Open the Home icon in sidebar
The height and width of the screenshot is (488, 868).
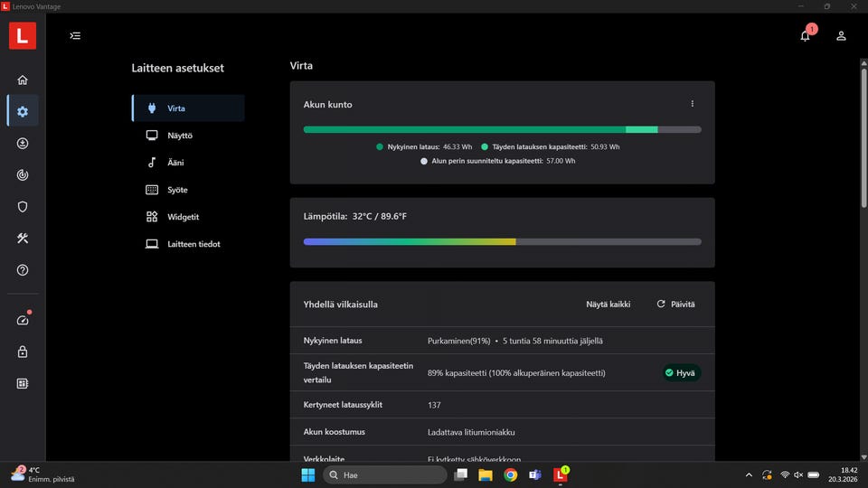pyautogui.click(x=23, y=80)
